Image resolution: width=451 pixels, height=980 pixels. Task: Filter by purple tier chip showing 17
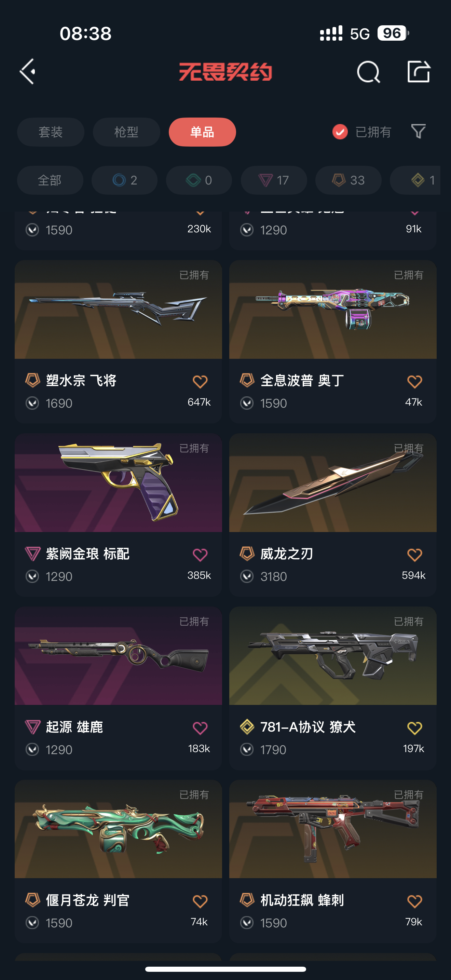click(x=274, y=180)
